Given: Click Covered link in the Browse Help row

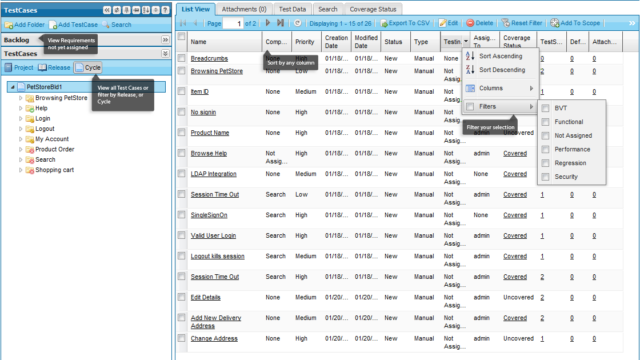Looking at the screenshot, I should (x=515, y=153).
